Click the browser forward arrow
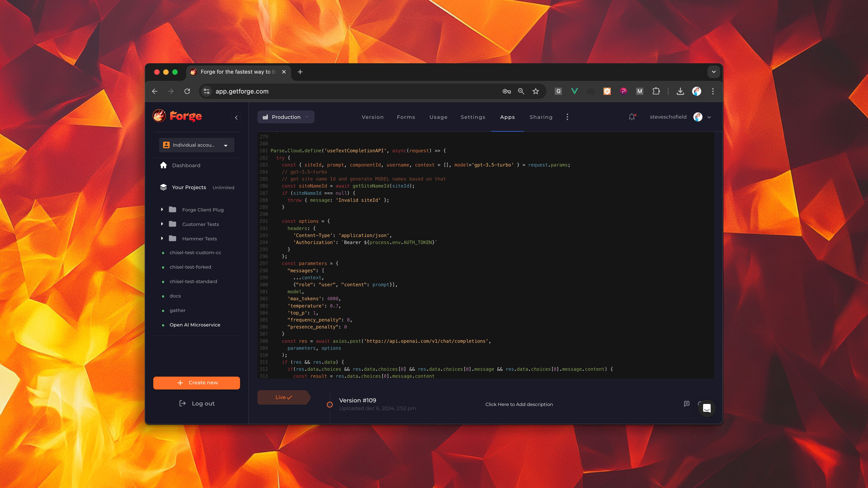 (171, 91)
